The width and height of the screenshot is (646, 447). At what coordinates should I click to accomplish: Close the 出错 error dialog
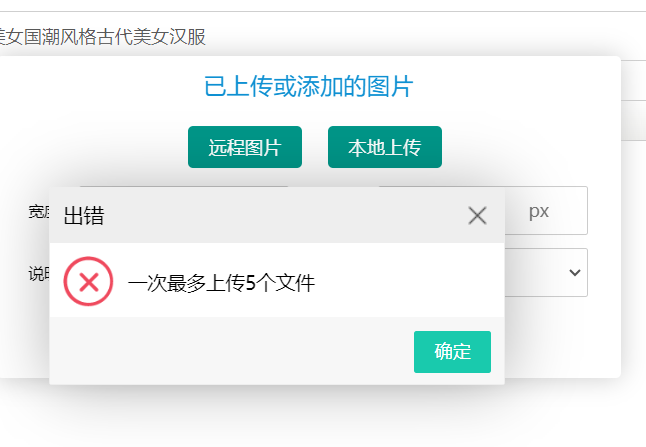coord(477,215)
